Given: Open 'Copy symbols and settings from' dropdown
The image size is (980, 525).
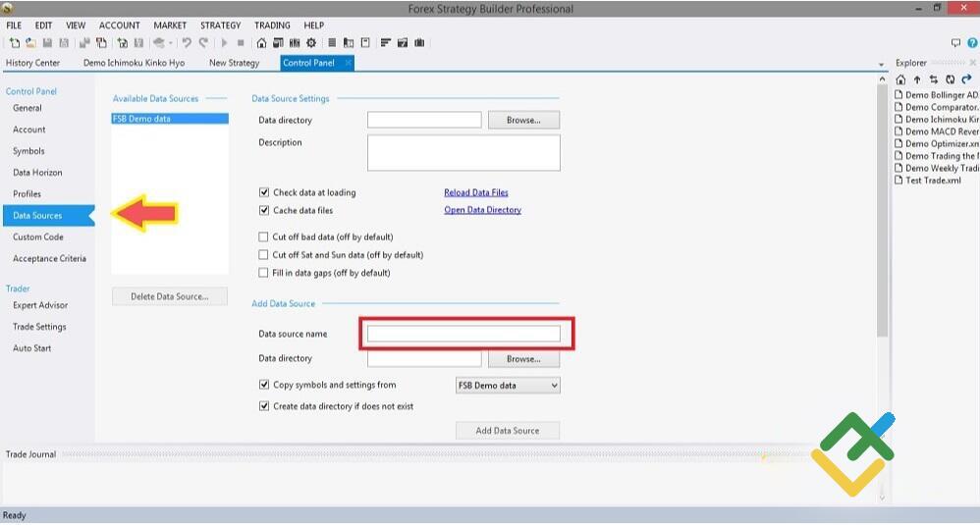Looking at the screenshot, I should point(508,386).
